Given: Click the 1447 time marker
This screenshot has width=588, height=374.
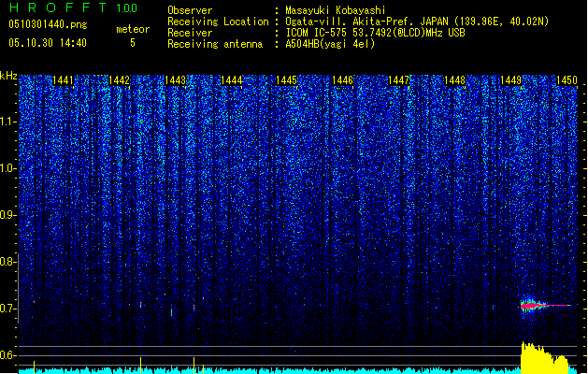Looking at the screenshot, I should (398, 80).
